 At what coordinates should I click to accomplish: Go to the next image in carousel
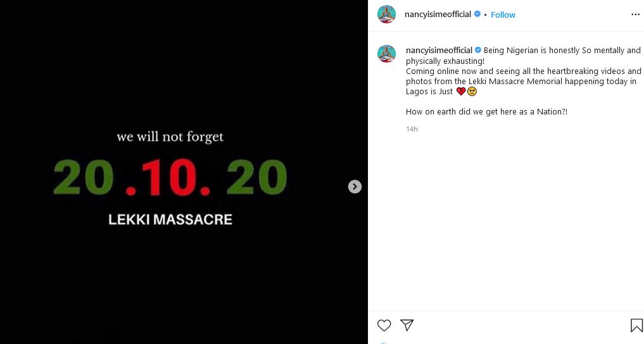pos(355,187)
